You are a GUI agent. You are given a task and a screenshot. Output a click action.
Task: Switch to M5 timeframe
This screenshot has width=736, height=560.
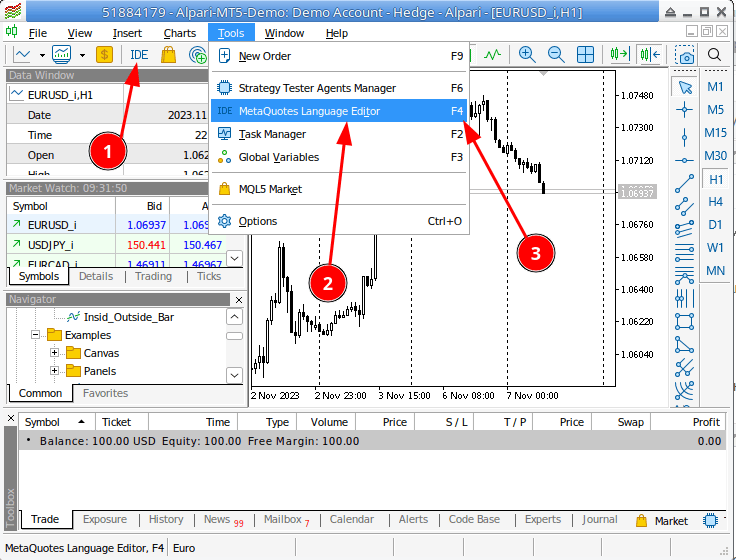point(715,110)
